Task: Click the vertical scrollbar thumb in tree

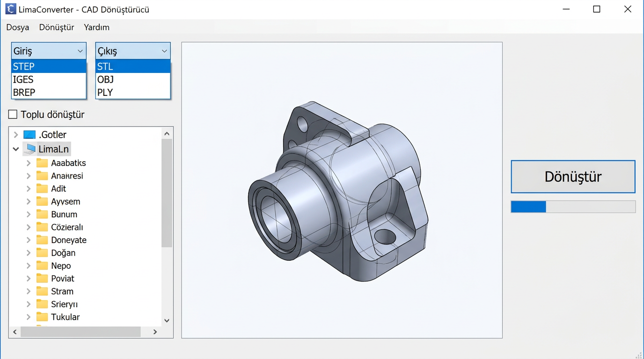Action: [167, 193]
